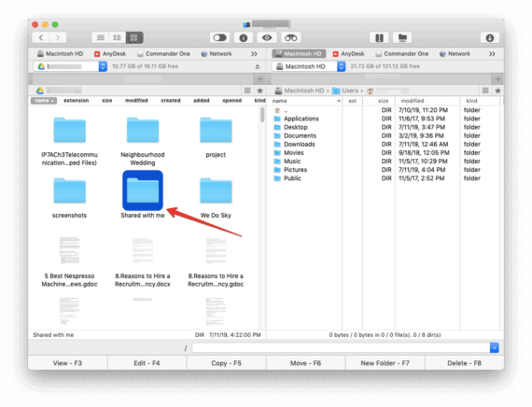Screen dimensions: 532x407
Task: Quick look with the eye icon
Action: coord(267,37)
